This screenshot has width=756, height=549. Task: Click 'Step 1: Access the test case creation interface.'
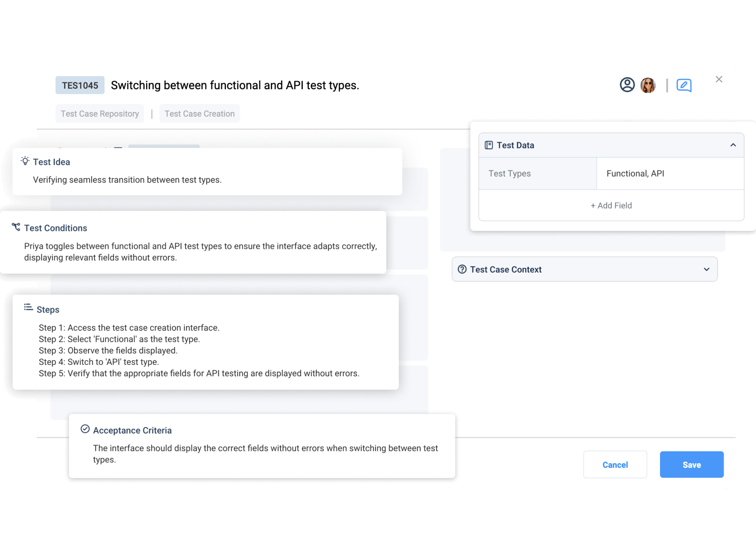(129, 328)
